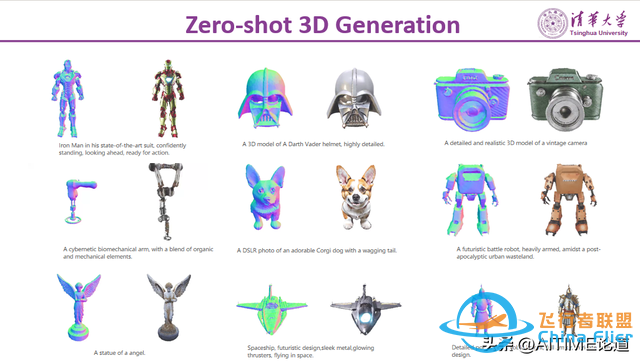The height and width of the screenshot is (363, 640).
Task: Select the textured red Iron Man figure
Action: click(168, 98)
